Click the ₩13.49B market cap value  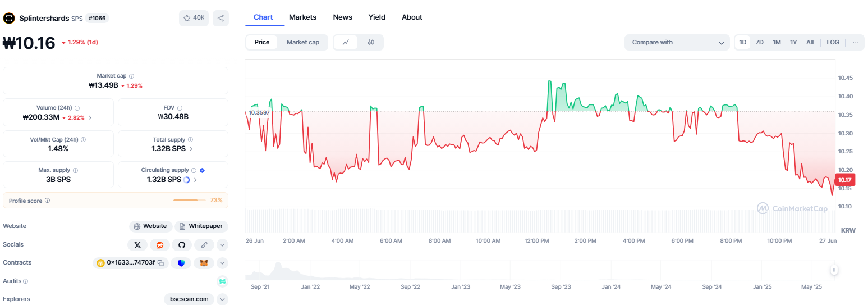click(x=103, y=85)
